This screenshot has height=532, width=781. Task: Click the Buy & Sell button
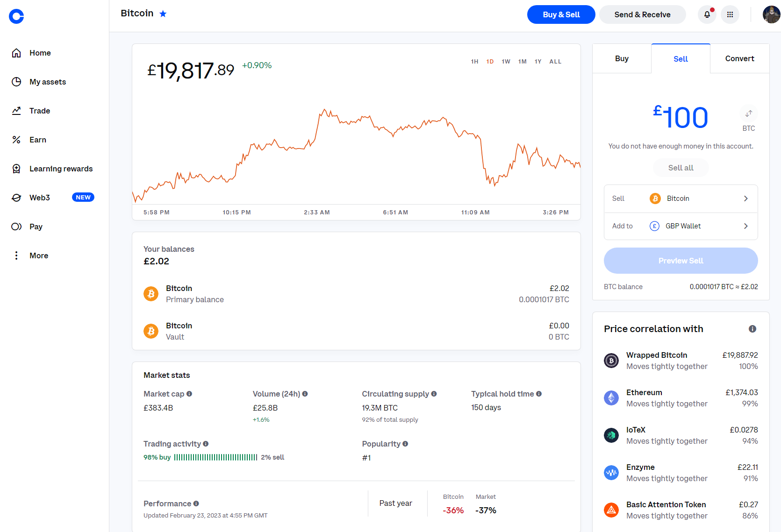tap(561, 14)
